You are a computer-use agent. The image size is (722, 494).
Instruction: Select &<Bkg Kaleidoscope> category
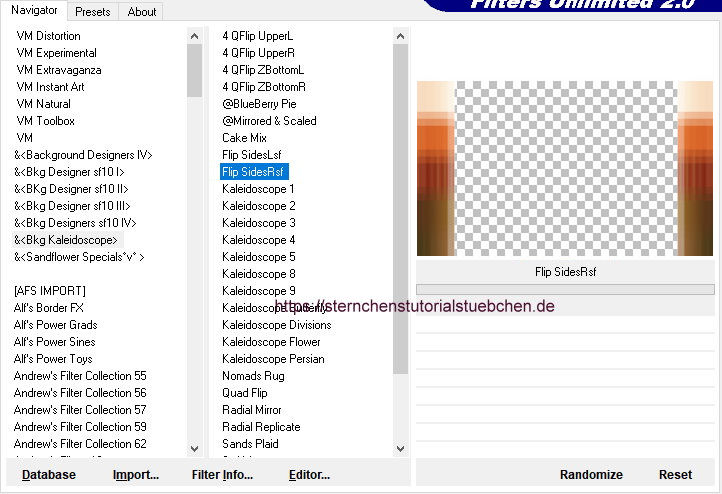coord(66,240)
